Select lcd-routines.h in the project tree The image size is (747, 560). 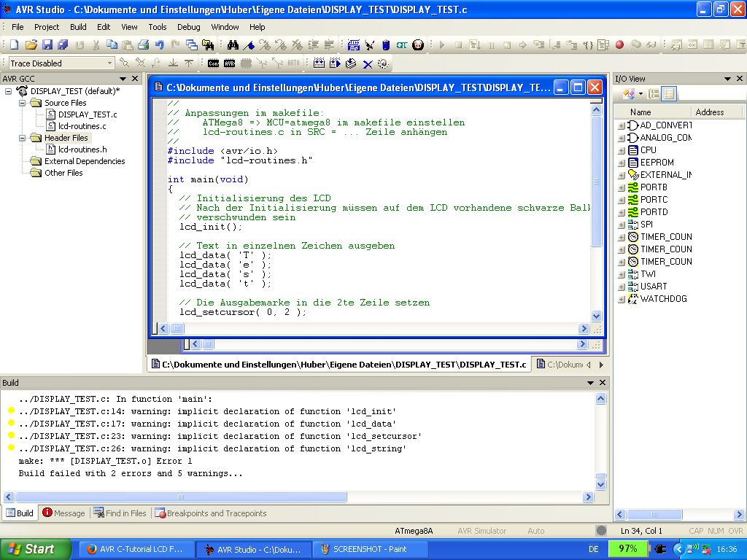click(x=82, y=149)
